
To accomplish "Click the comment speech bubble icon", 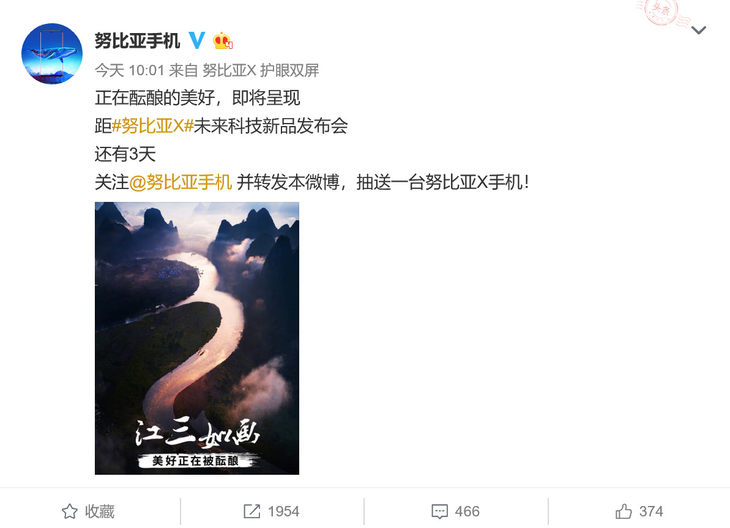I will pos(439,511).
